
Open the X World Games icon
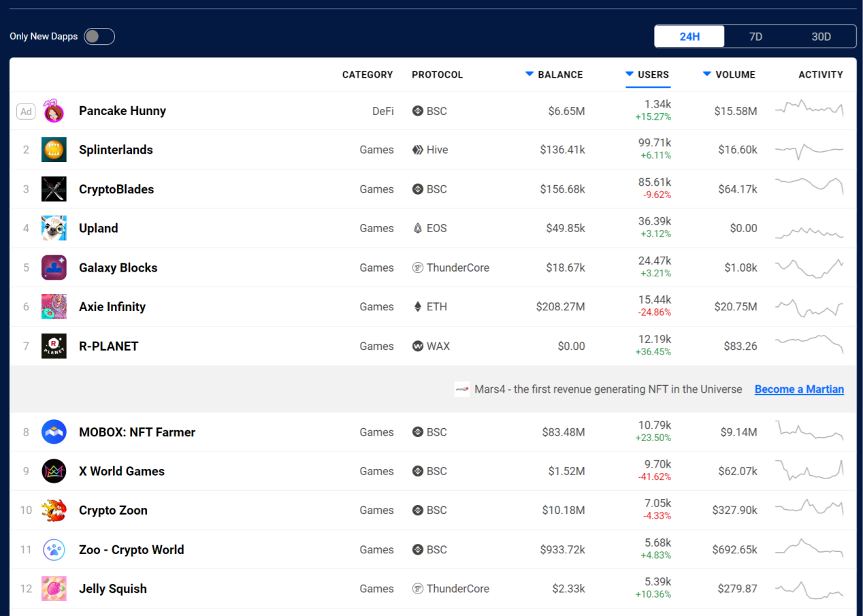pyautogui.click(x=54, y=471)
